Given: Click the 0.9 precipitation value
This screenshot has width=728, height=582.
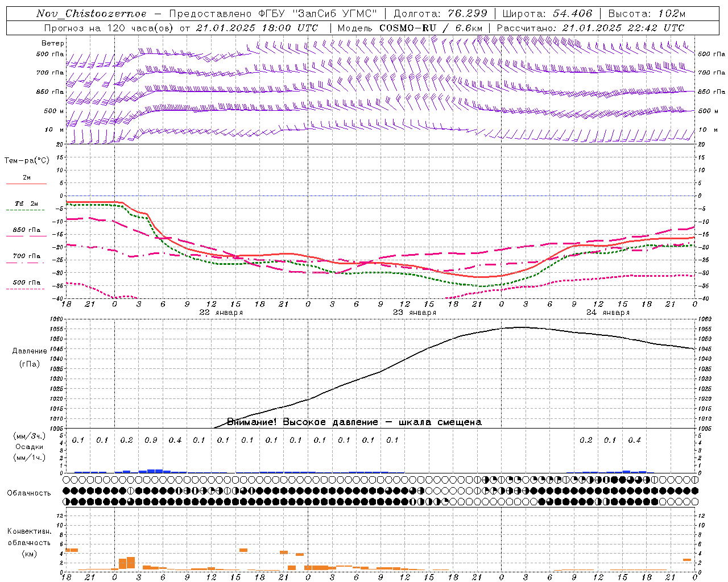Looking at the screenshot, I should click(151, 440).
